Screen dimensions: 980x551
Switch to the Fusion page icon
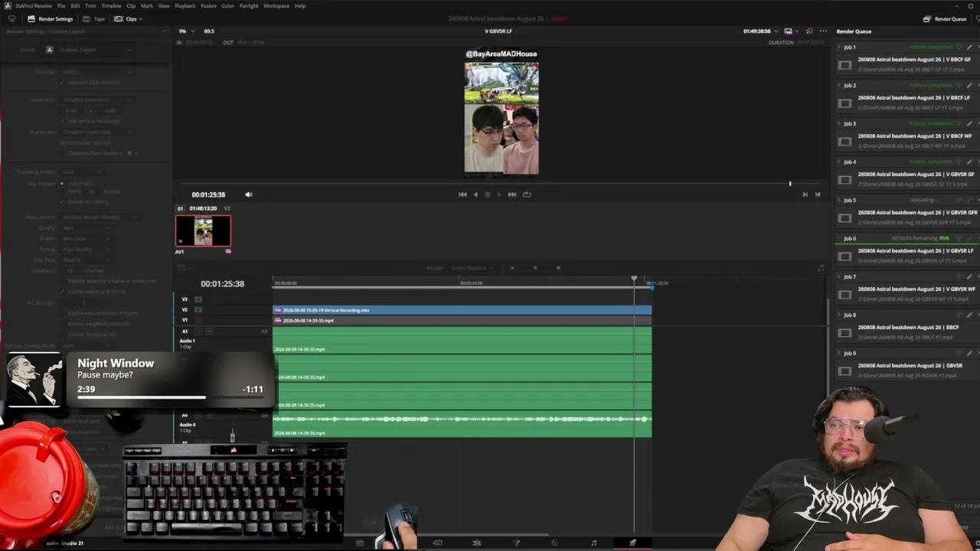coord(516,543)
